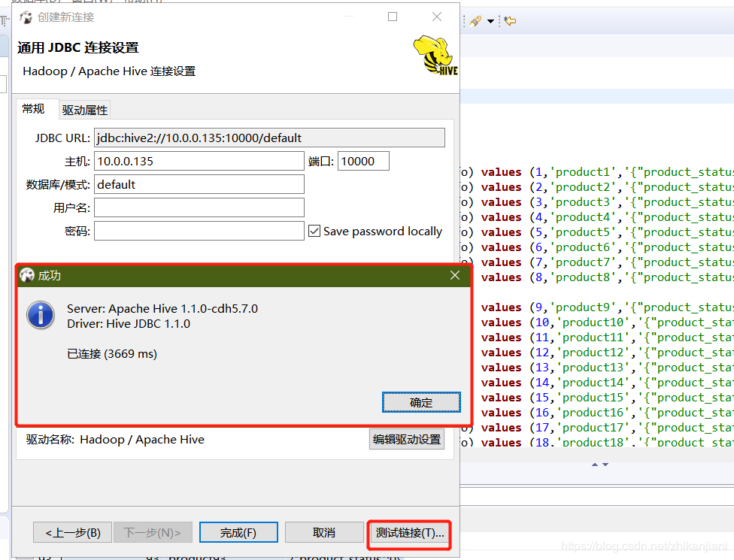The image size is (734, 560).
Task: Click the yellow Hive bee logo
Action: (435, 55)
